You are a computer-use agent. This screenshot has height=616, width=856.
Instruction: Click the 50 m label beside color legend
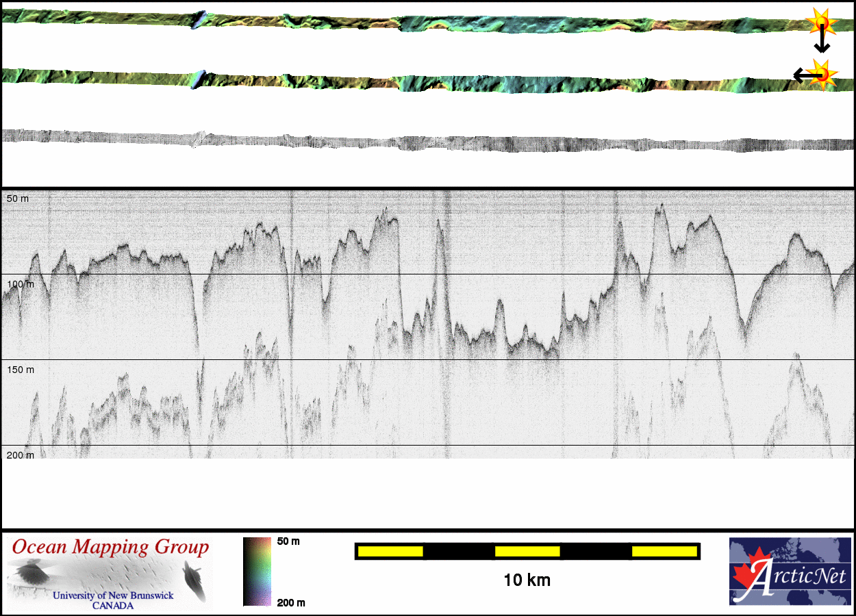[288, 541]
